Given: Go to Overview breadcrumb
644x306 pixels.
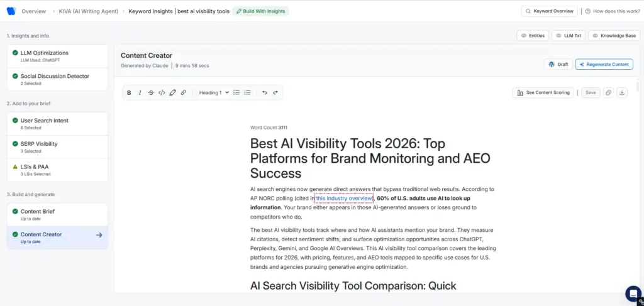Looking at the screenshot, I should (x=34, y=11).
